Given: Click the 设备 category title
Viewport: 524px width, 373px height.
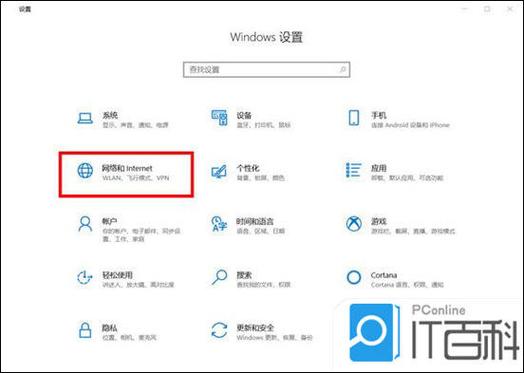Looking at the screenshot, I should (x=244, y=115).
